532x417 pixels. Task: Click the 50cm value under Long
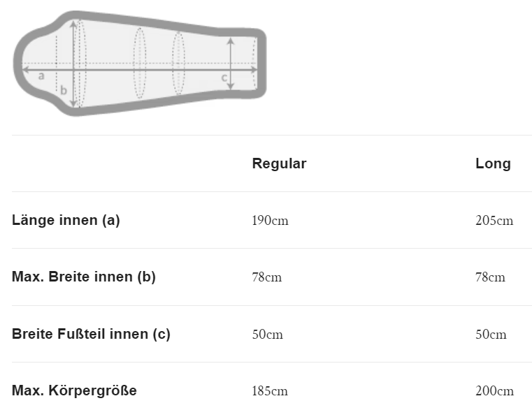pyautogui.click(x=491, y=334)
